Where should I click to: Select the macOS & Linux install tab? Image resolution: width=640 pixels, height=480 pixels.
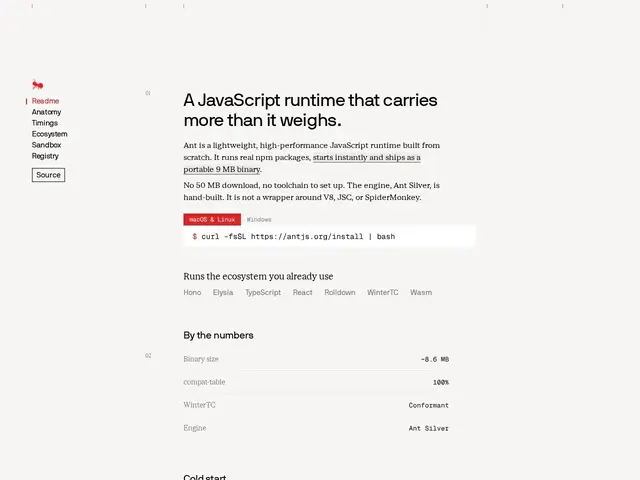pos(212,220)
